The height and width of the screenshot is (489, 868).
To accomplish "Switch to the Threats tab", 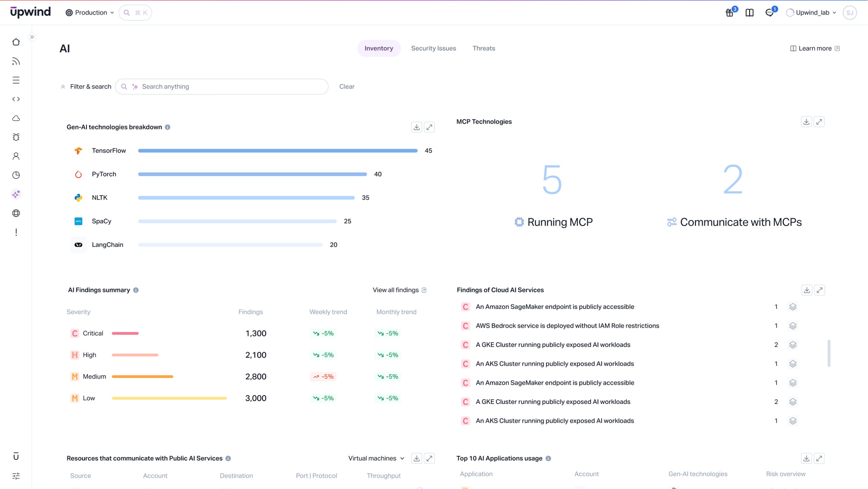I will tap(484, 48).
